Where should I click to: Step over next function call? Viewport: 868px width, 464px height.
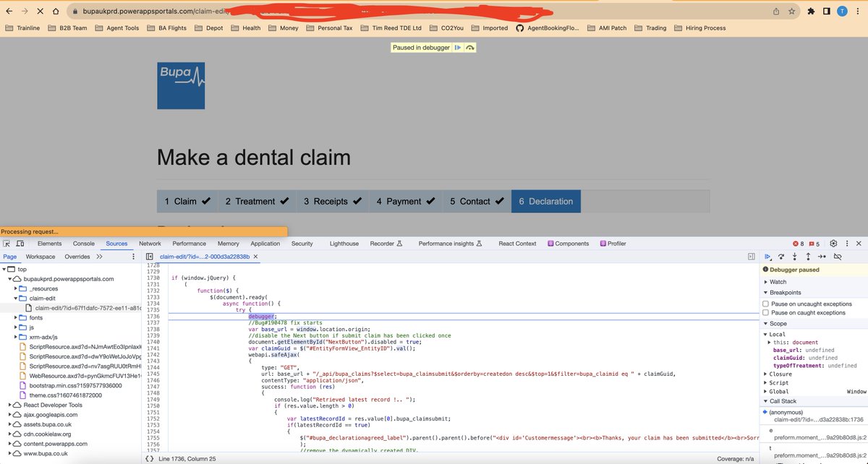(782, 257)
